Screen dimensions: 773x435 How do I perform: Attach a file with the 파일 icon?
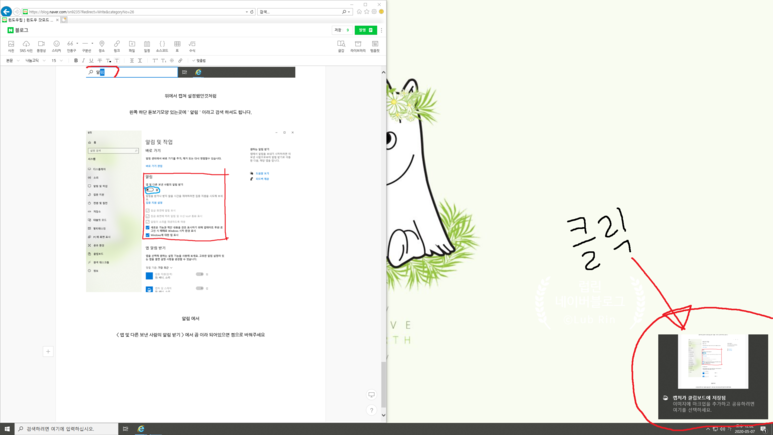pyautogui.click(x=132, y=46)
